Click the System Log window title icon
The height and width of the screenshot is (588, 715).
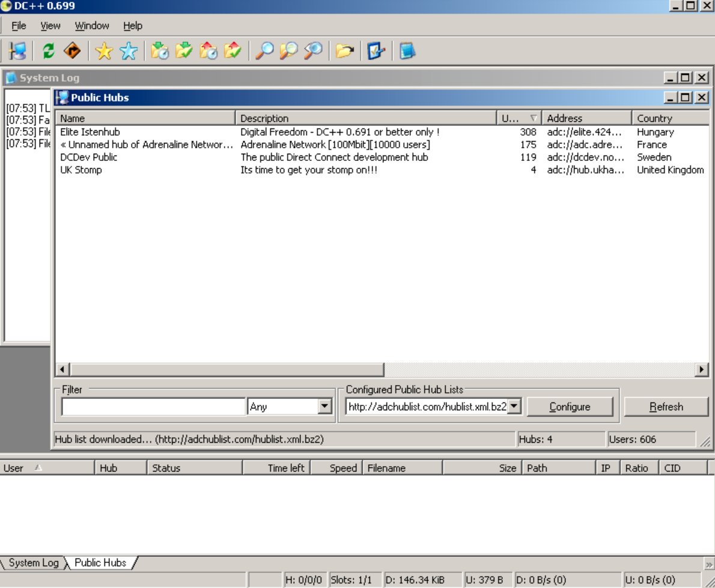(10, 77)
